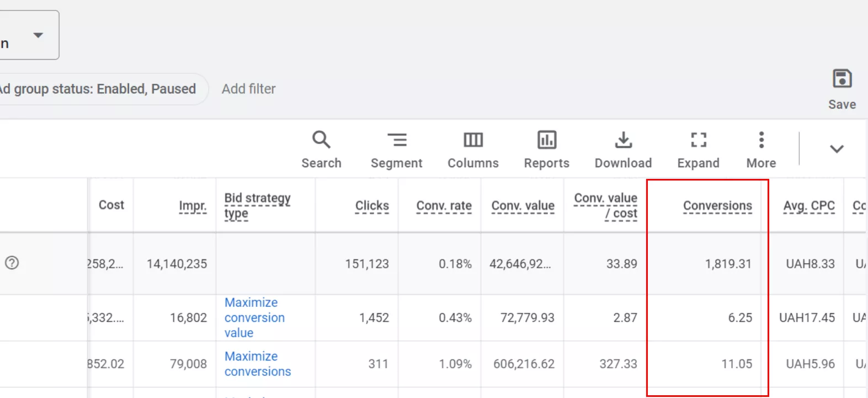This screenshot has width=868, height=398.
Task: Save the current filter set
Action: click(842, 89)
